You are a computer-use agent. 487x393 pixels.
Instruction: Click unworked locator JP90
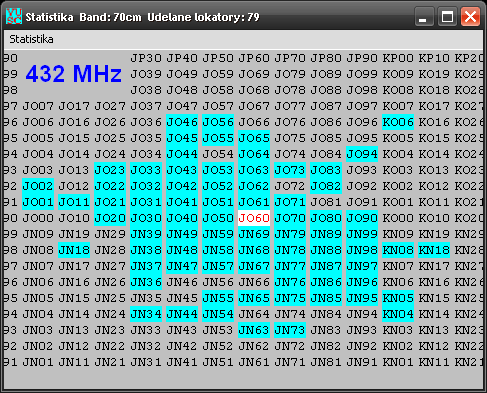[362, 58]
